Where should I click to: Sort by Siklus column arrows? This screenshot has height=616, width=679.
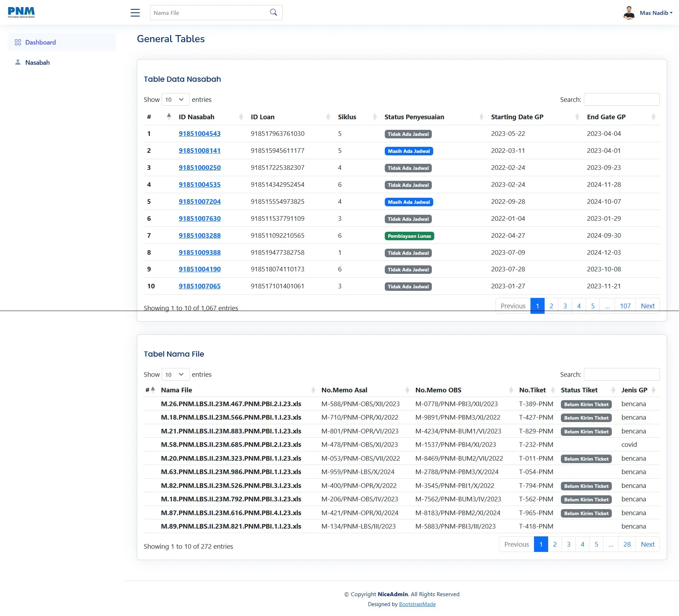coord(375,117)
